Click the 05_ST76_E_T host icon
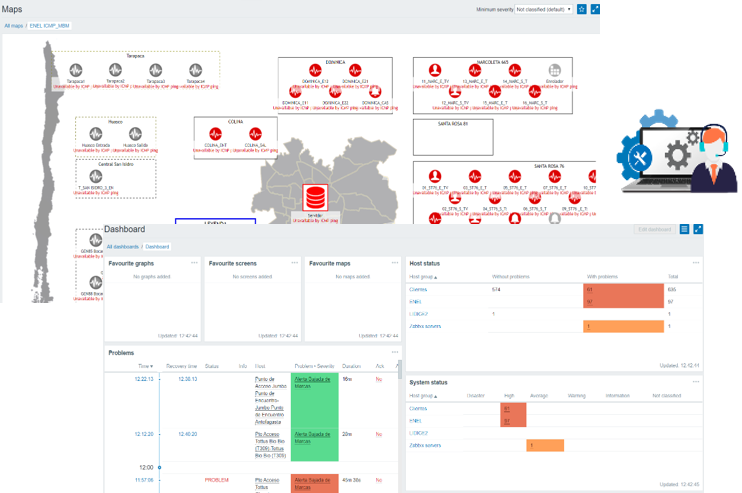 coord(515,176)
